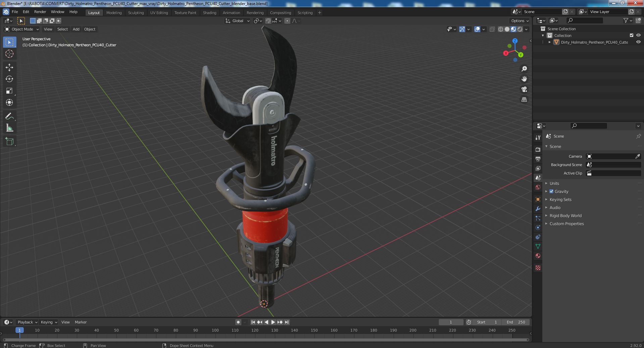Viewport: 644px width, 348px height.
Task: Activate the Move tool
Action: 9,67
